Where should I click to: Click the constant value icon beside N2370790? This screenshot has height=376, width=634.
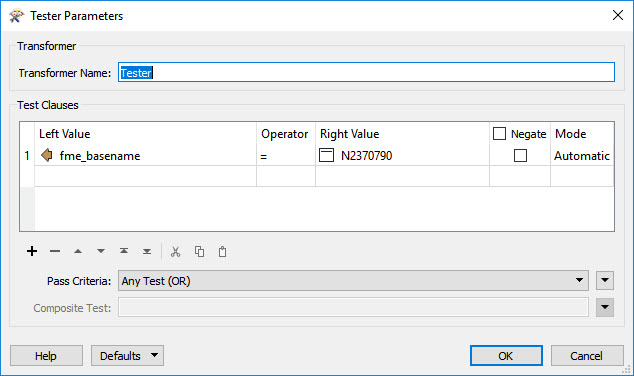pos(326,155)
